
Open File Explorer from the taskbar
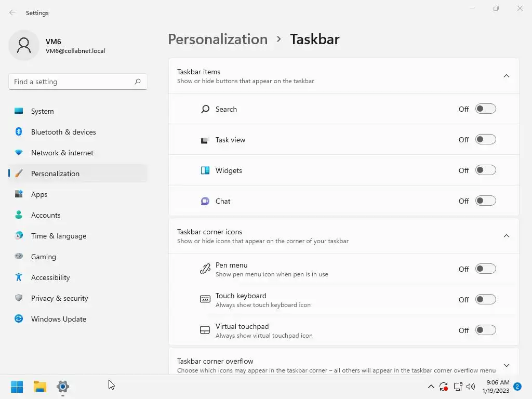[40, 387]
